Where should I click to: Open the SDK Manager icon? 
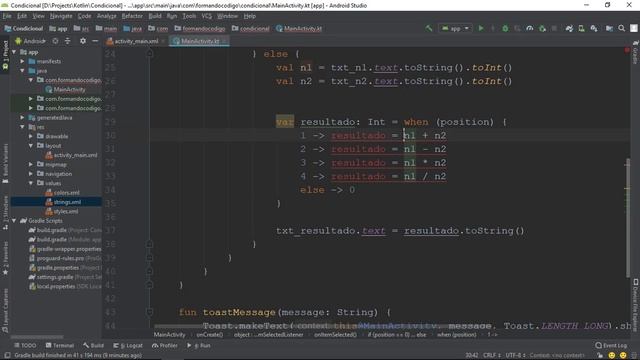coord(594,28)
